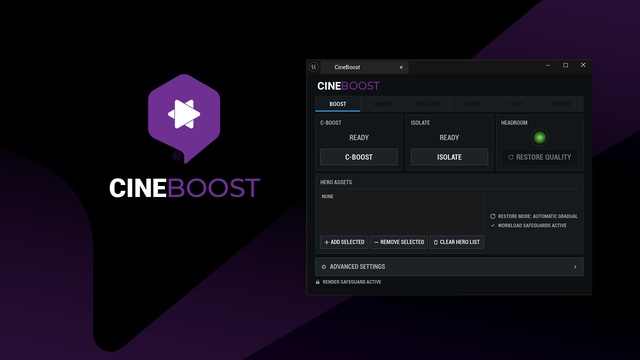Switch to the LIGHT tab

(516, 104)
